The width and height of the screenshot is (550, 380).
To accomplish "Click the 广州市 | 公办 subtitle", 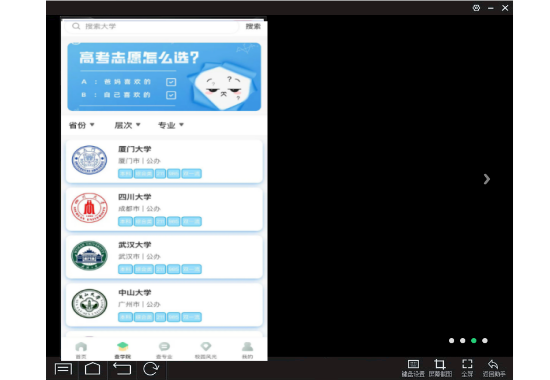I will point(139,304).
